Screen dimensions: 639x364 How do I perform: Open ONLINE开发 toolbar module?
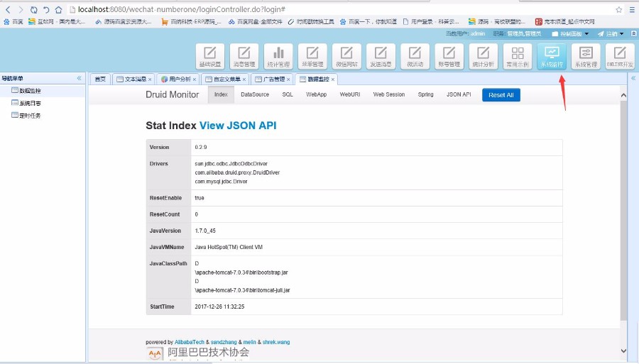[x=620, y=56]
